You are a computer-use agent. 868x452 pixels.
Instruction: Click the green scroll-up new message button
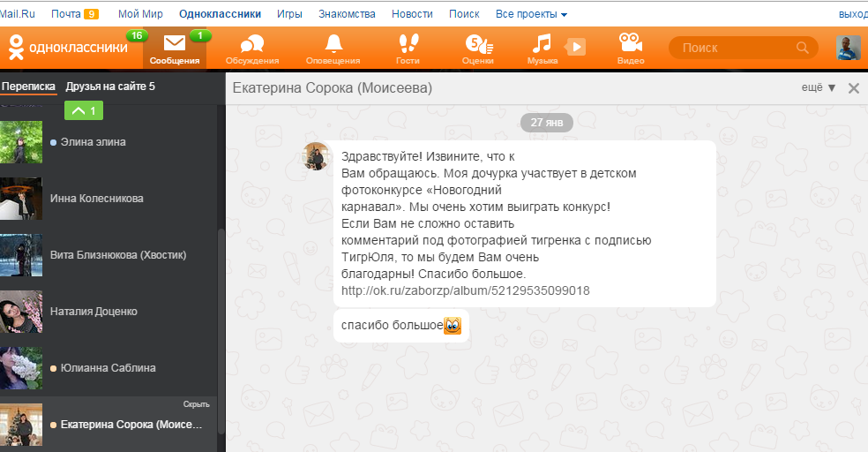84,110
